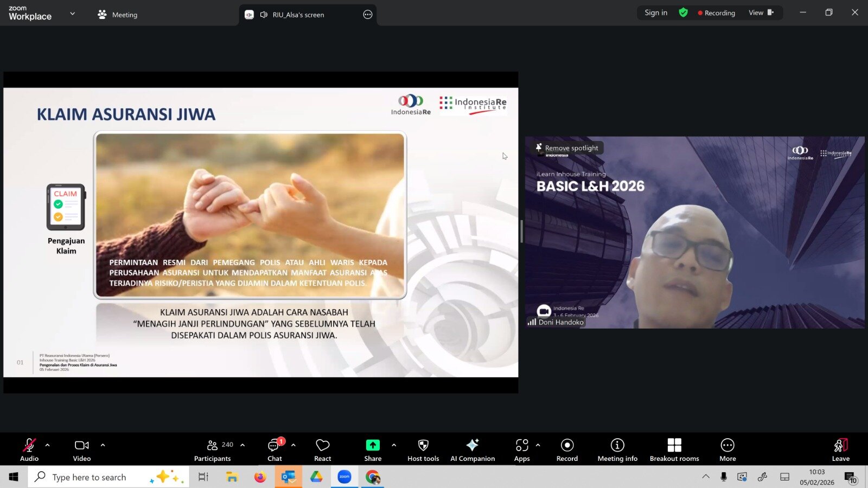The height and width of the screenshot is (488, 868).
Task: Click the React heart icon
Action: pos(322,450)
